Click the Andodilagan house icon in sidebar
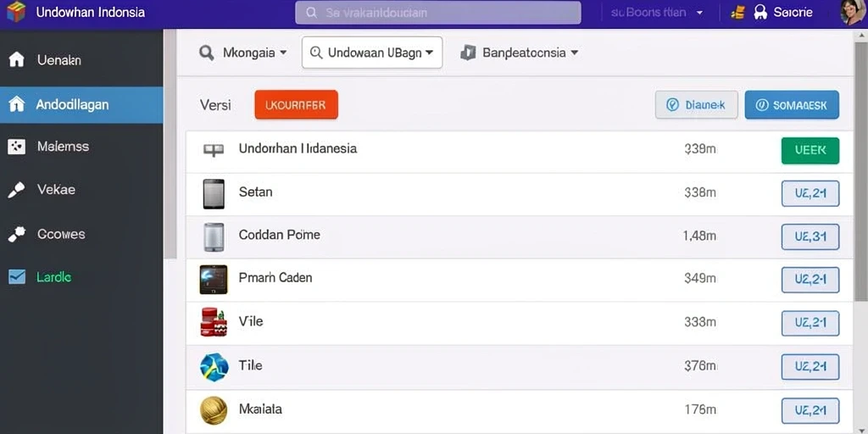Viewport: 868px width, 434px height. pyautogui.click(x=17, y=104)
